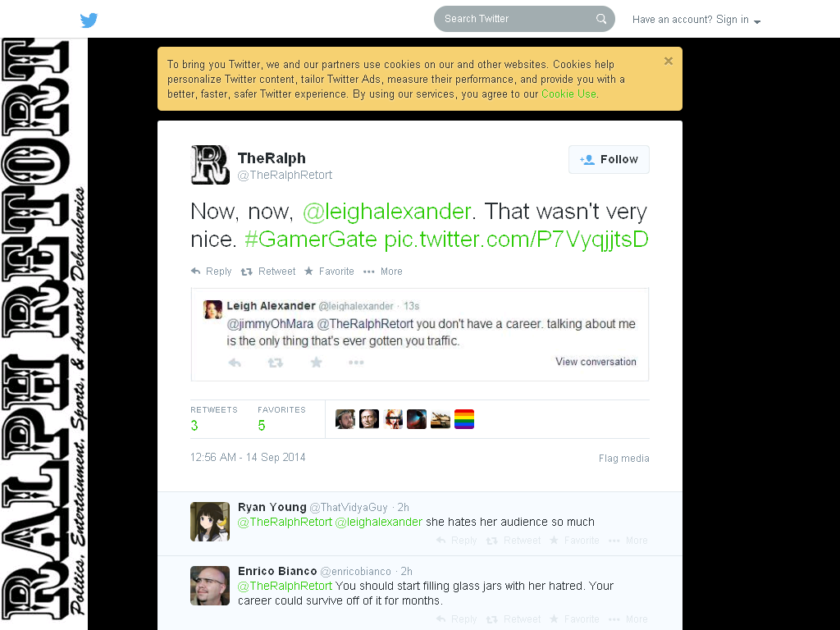Favorite TheRalph's main tweet

(x=330, y=272)
